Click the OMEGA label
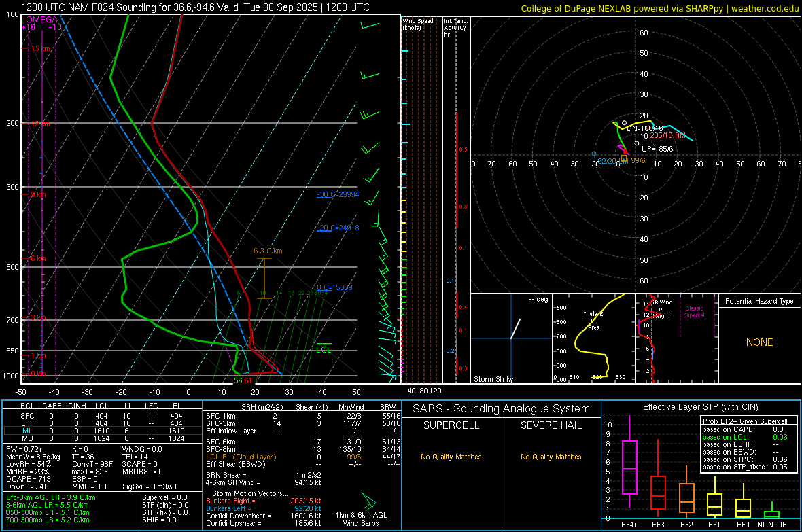 click(42, 20)
